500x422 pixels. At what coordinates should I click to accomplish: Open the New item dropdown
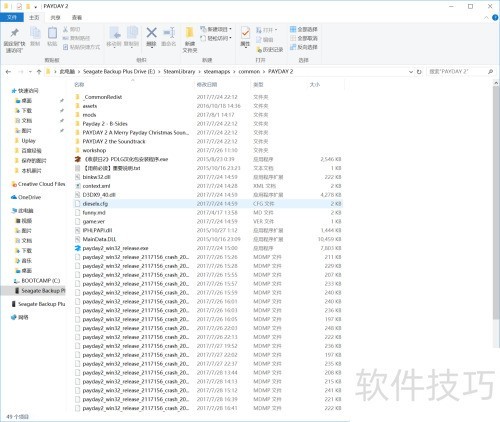click(230, 29)
